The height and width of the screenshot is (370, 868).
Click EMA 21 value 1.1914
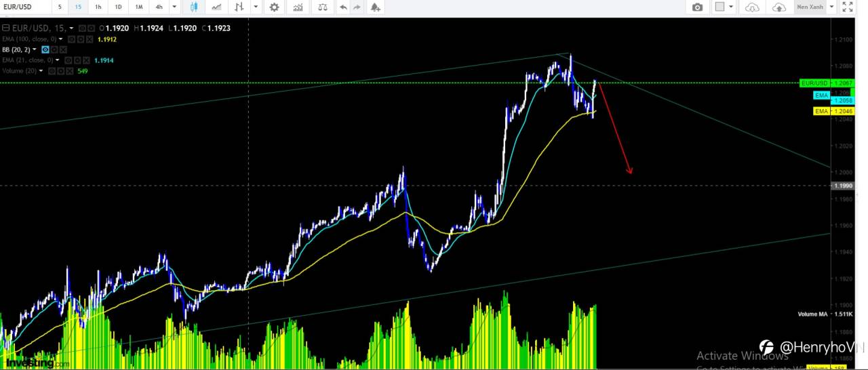pyautogui.click(x=104, y=60)
